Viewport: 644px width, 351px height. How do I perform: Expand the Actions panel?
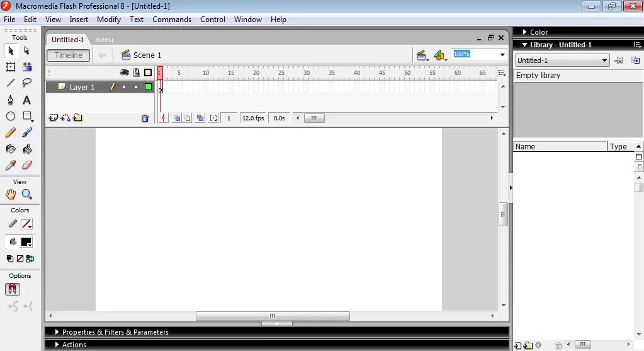point(57,345)
